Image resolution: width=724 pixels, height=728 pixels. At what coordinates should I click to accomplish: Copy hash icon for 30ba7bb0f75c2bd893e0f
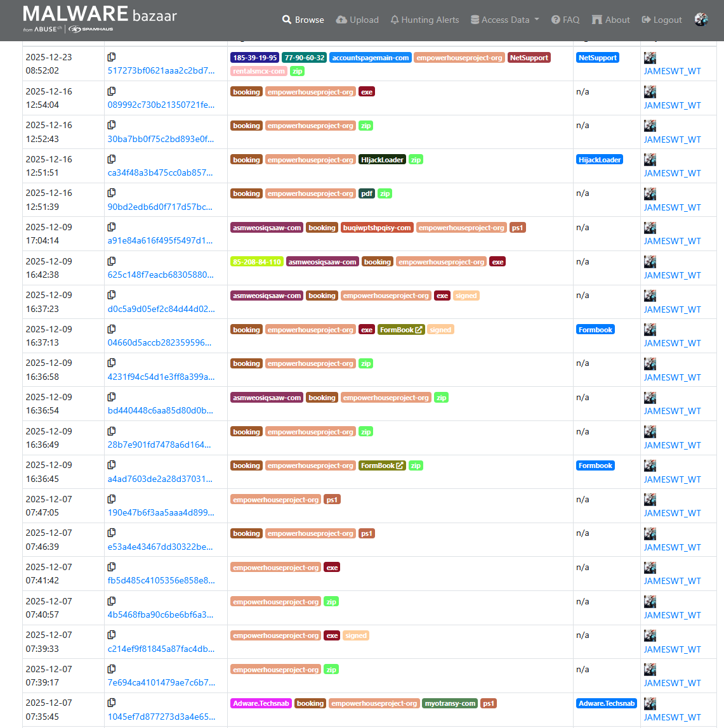[112, 125]
